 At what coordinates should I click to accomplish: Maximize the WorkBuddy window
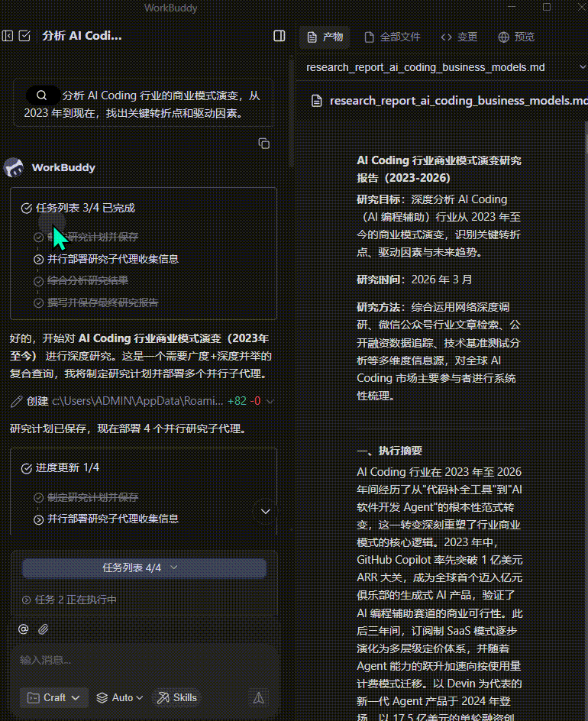(x=547, y=7)
